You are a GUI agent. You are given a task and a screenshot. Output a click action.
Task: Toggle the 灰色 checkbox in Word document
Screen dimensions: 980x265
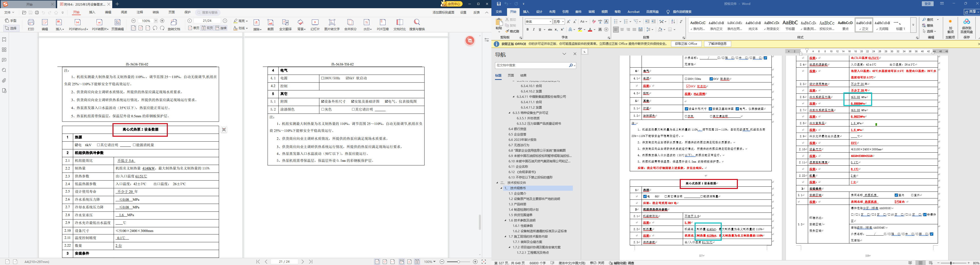pos(686,116)
